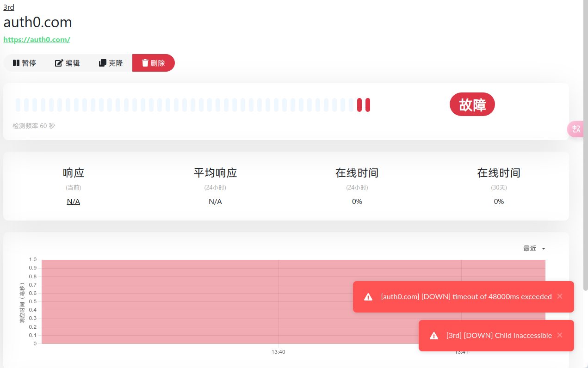Open the https://auth0.com/ URL link

tap(37, 40)
